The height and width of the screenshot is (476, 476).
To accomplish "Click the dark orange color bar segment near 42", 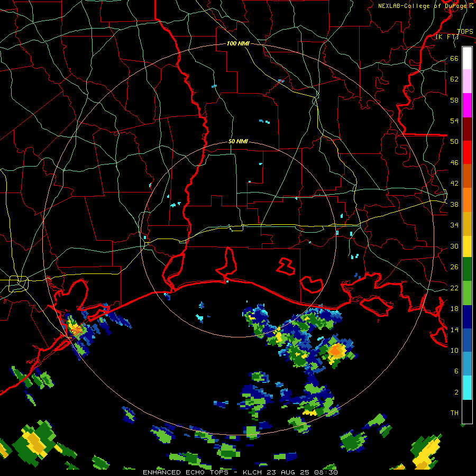I will (467, 176).
